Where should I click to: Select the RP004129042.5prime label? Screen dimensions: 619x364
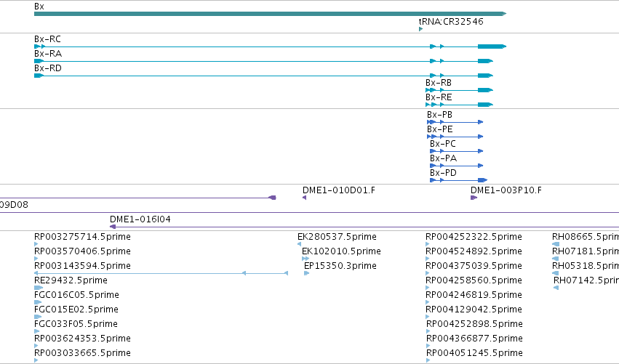pos(474,310)
